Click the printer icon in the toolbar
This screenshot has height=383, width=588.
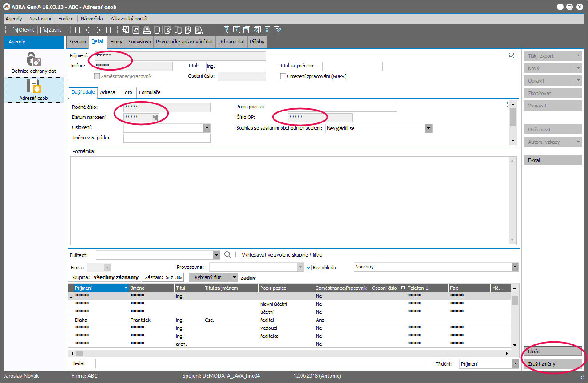(x=147, y=30)
